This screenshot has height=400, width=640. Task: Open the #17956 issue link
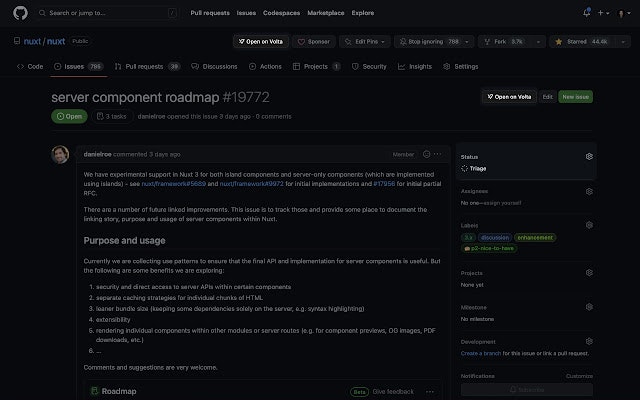click(384, 184)
